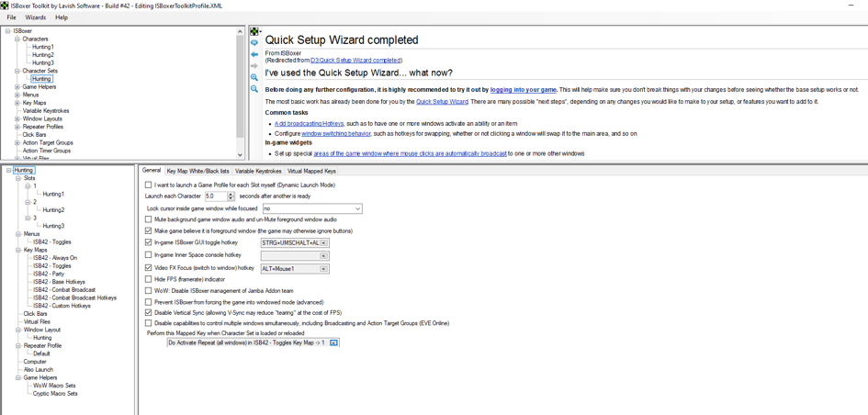
Task: Open areas of the game window broadcast link
Action: (410, 154)
